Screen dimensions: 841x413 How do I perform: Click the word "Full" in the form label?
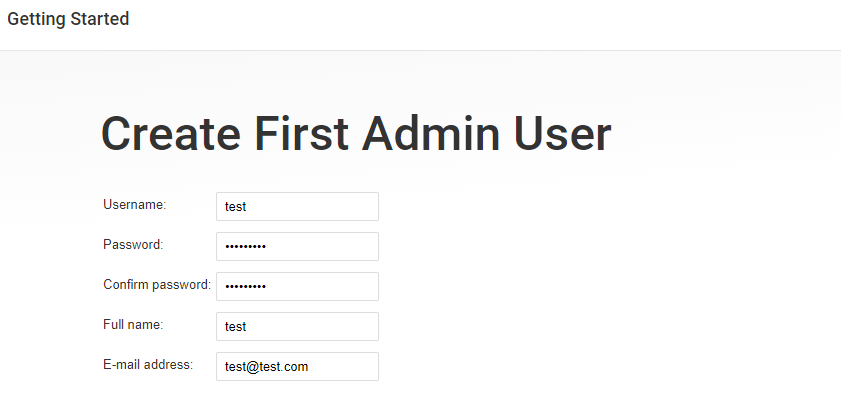click(113, 325)
